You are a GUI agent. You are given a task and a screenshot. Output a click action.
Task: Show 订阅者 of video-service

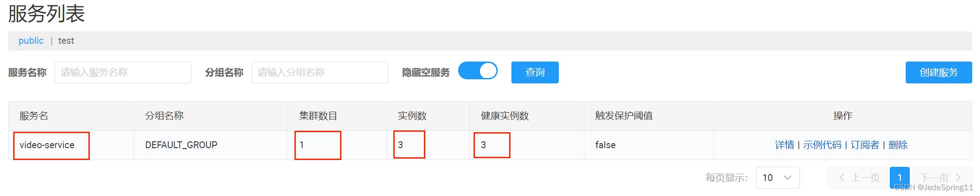(864, 145)
